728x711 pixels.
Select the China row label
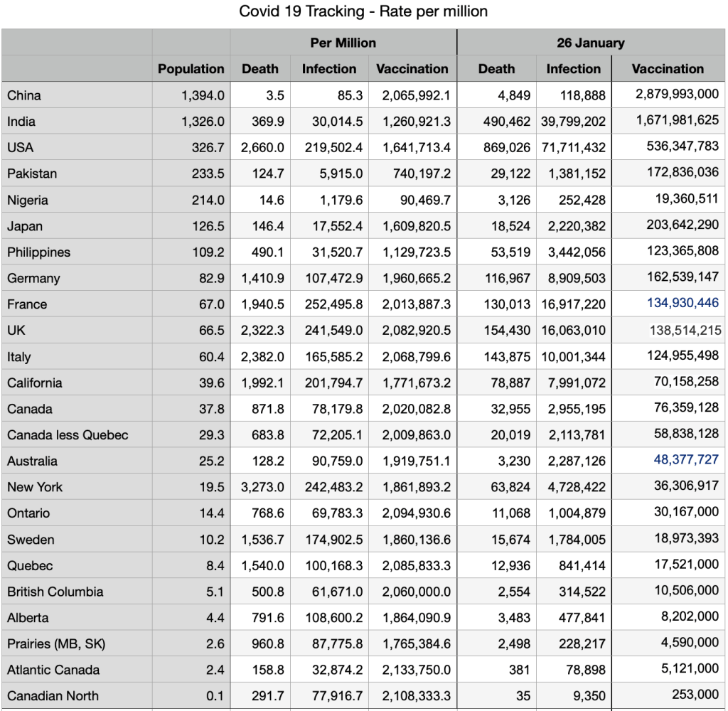(24, 95)
